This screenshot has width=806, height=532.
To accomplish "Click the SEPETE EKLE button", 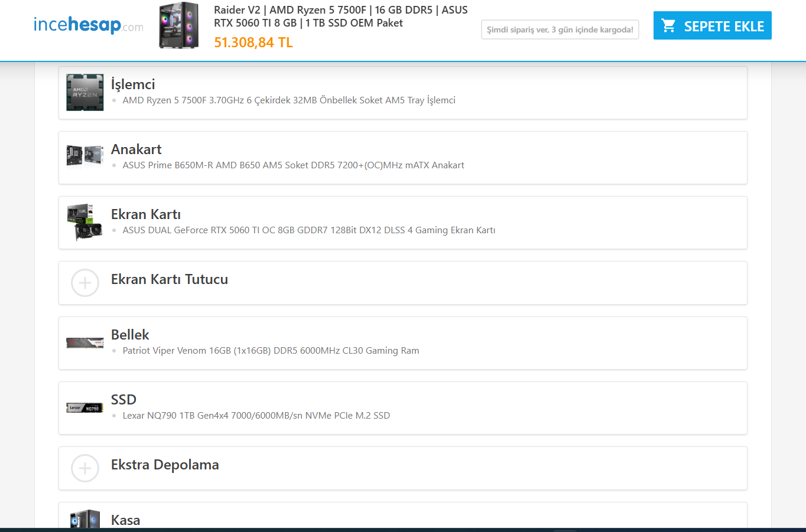I will 712,25.
